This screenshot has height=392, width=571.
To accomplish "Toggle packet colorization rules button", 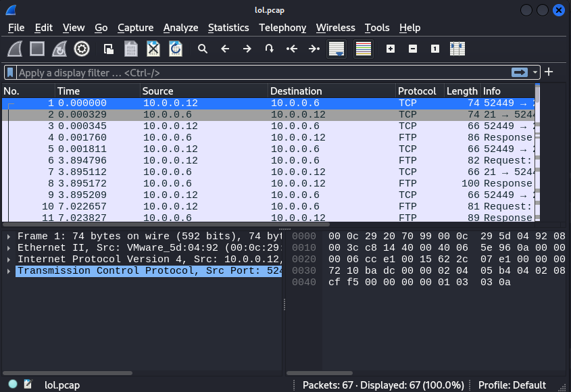I will [x=364, y=49].
